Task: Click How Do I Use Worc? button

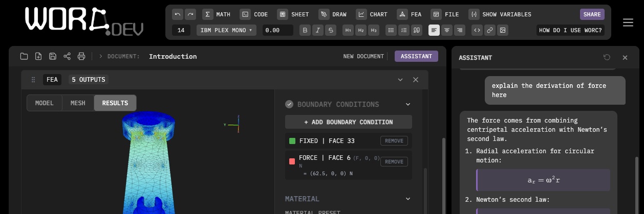Action: click(x=571, y=30)
